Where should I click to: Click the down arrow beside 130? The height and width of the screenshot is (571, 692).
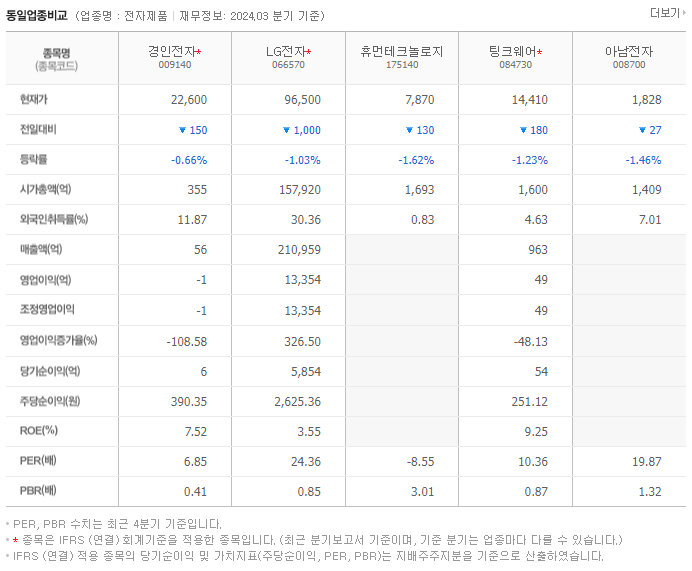coord(409,130)
